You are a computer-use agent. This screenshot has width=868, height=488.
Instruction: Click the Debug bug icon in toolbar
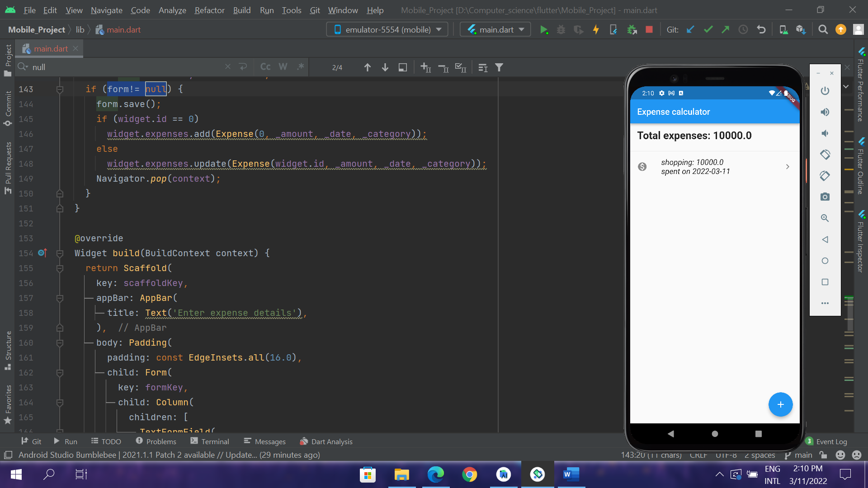click(x=561, y=30)
